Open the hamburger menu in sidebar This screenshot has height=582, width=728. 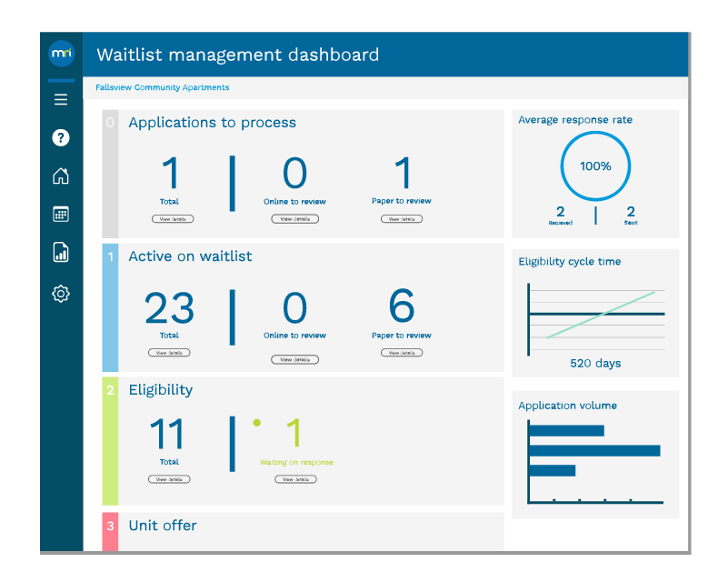tap(61, 100)
